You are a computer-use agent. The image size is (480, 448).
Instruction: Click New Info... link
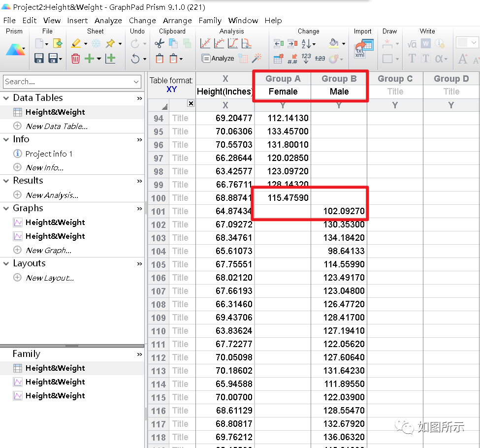click(45, 167)
